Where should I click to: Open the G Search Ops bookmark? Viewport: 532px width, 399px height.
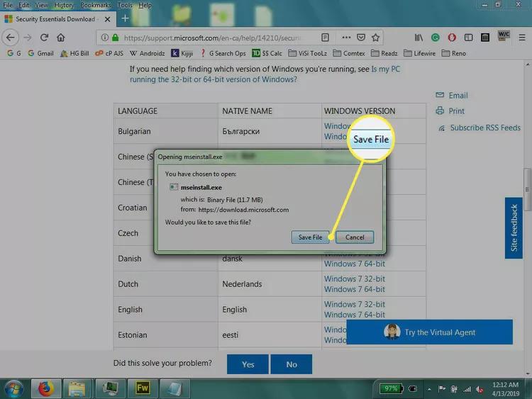click(x=223, y=53)
